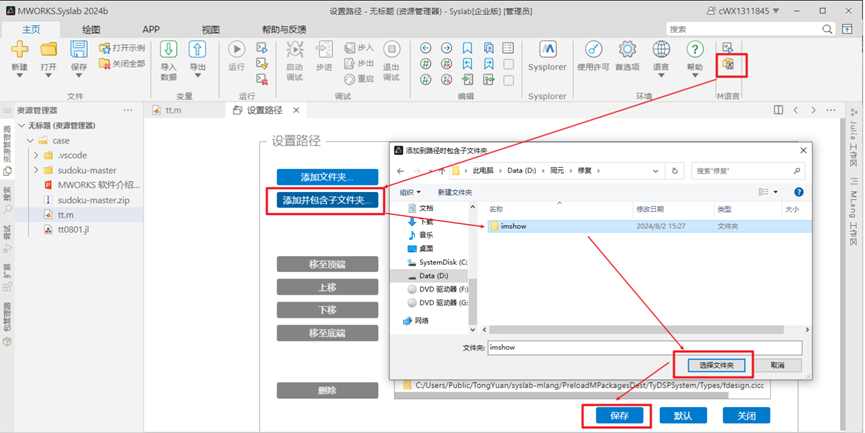Click the 步进 step icon
The image size is (865, 433).
(324, 49)
